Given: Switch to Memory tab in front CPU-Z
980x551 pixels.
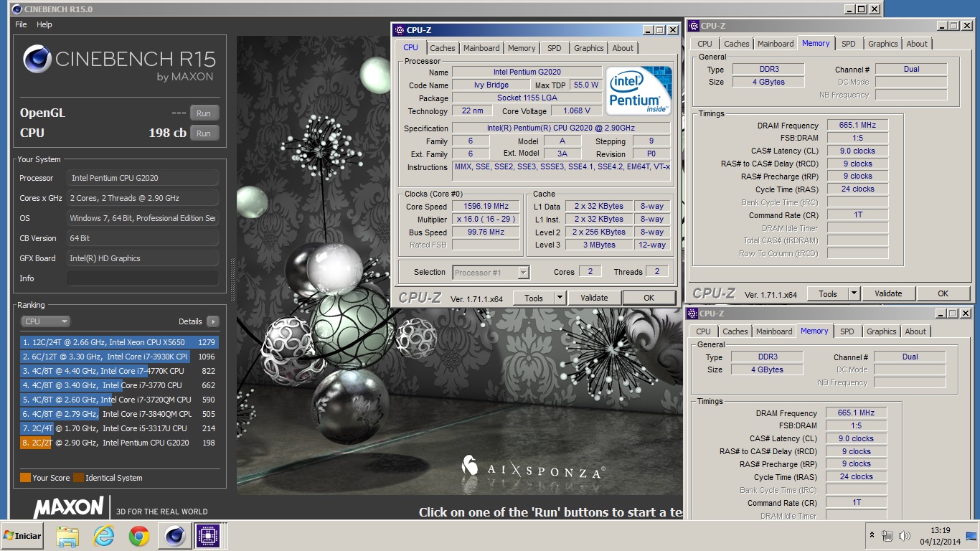Looking at the screenshot, I should tap(522, 48).
